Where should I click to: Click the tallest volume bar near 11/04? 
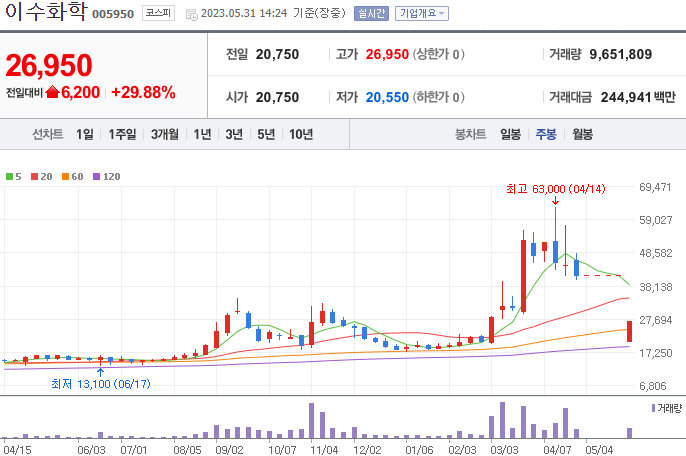coord(312,421)
